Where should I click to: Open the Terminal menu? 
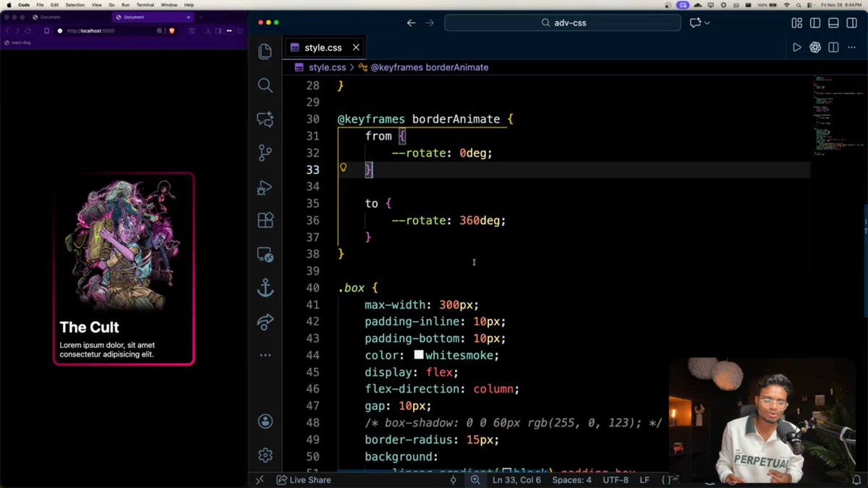145,5
